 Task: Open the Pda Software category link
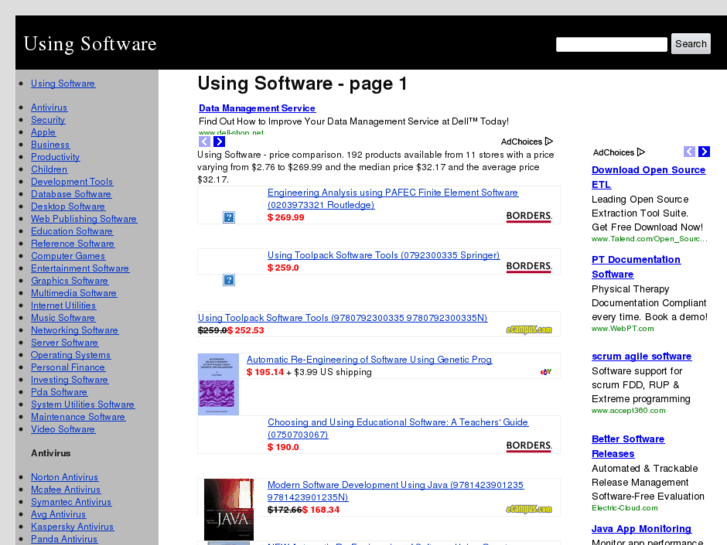59,392
